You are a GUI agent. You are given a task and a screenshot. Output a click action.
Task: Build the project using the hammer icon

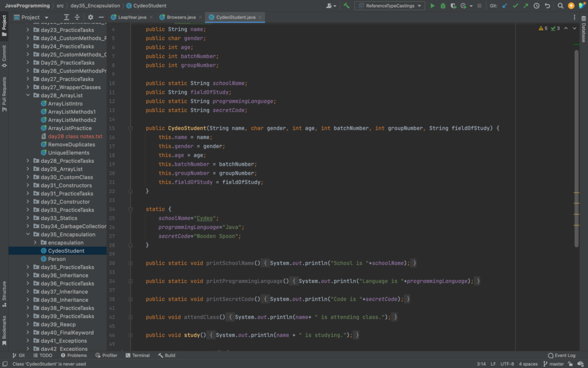[x=346, y=6]
